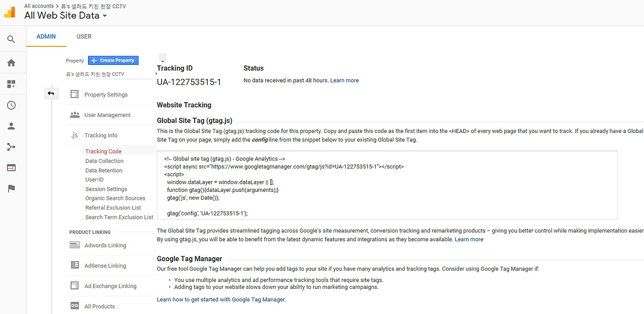Collapse the Tracking Info section
The width and height of the screenshot is (644, 314).
(101, 135)
